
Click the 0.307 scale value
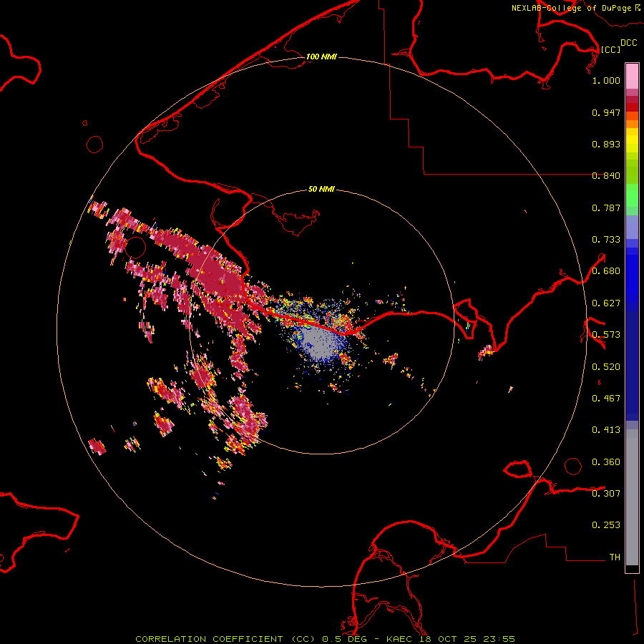606,494
